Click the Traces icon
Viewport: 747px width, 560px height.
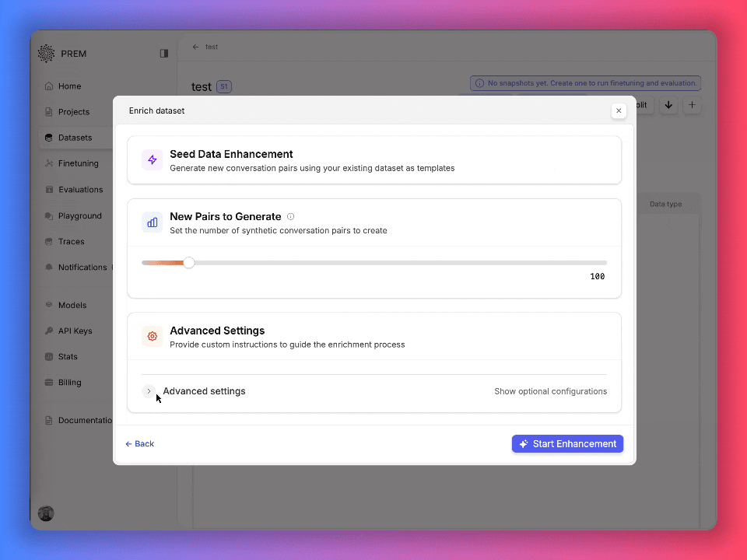point(48,241)
